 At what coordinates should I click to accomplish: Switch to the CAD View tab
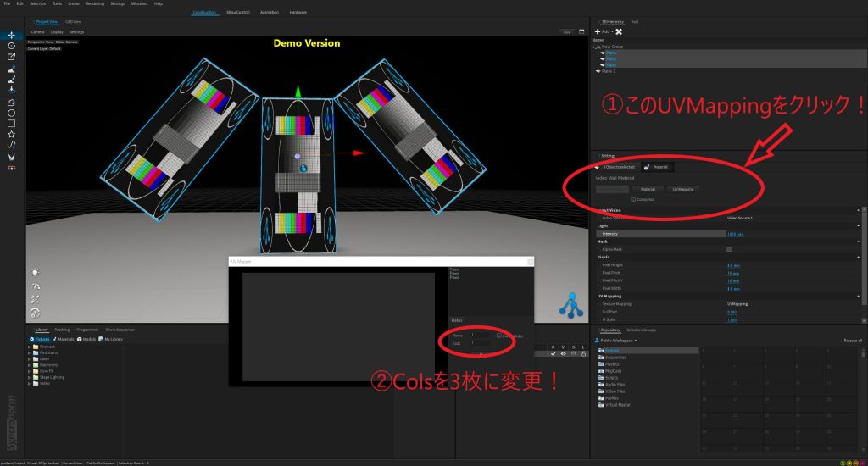[x=73, y=22]
